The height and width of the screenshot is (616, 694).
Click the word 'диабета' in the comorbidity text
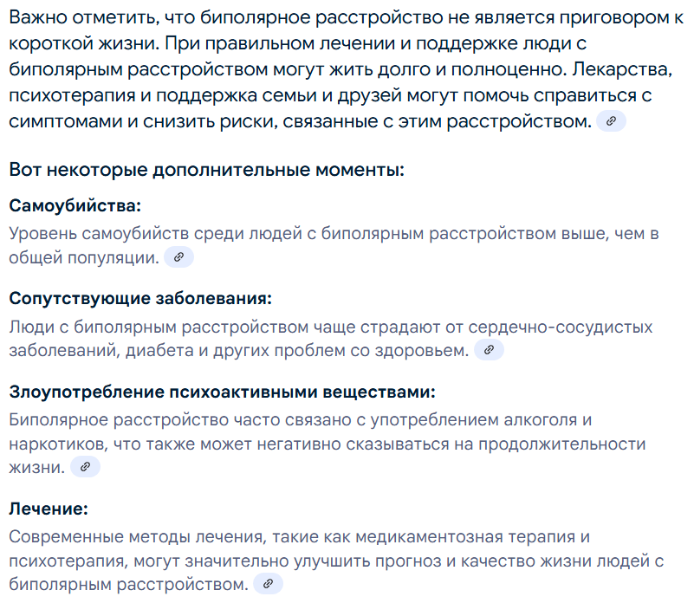pyautogui.click(x=159, y=351)
